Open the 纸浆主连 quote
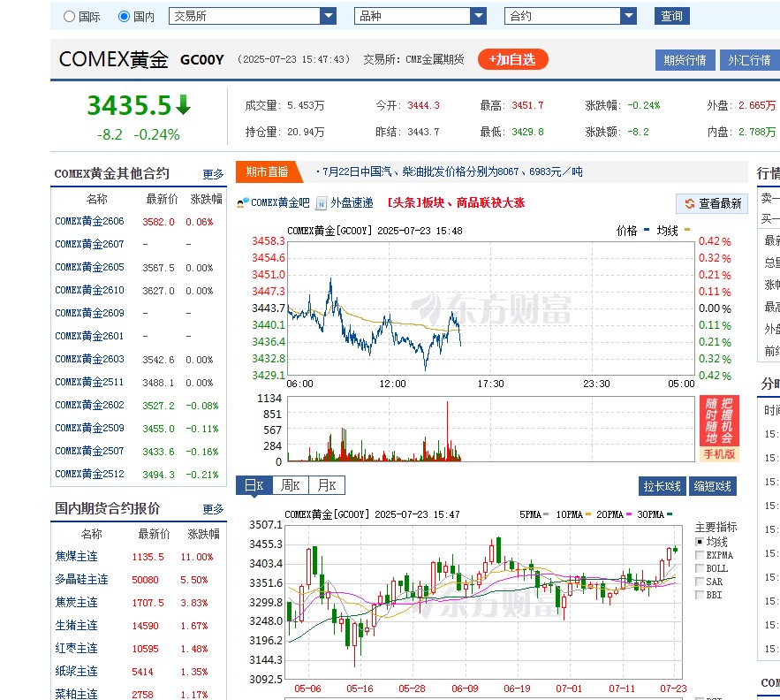Image resolution: width=780 pixels, height=700 pixels. (77, 671)
